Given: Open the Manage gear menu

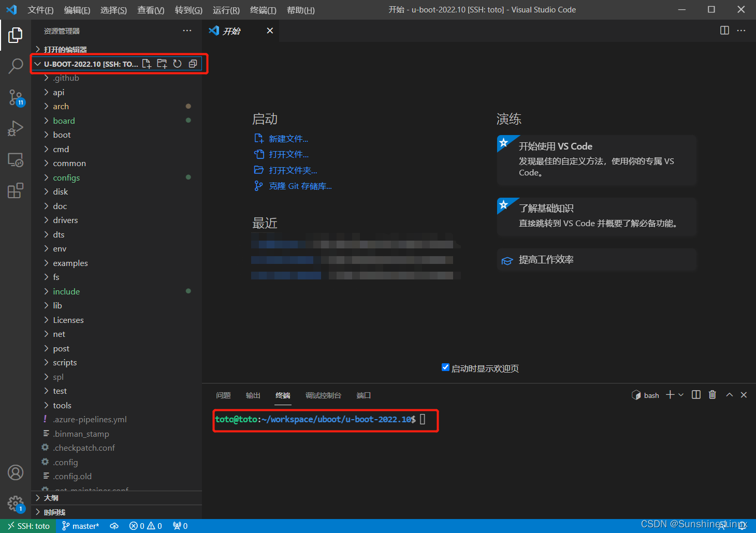Looking at the screenshot, I should [16, 504].
